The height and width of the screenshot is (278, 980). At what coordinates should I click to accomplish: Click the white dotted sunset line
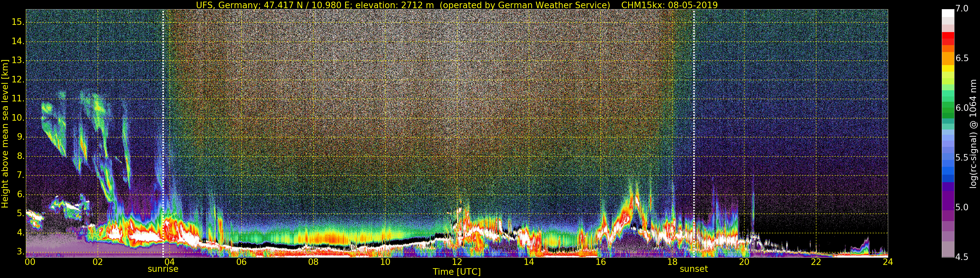pos(694,133)
